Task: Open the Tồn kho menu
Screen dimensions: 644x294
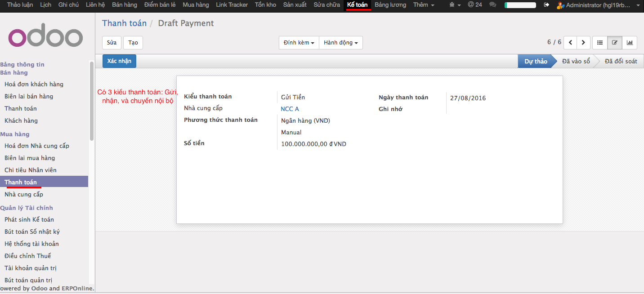Action: point(265,5)
